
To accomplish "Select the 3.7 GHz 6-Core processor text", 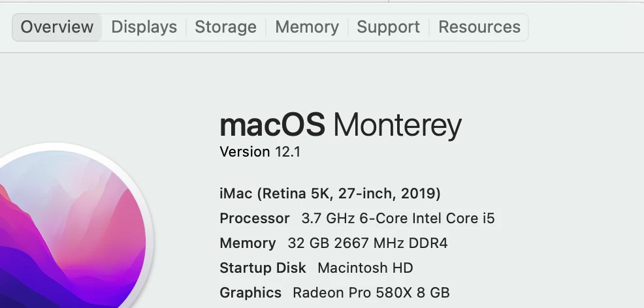I will coord(398,219).
